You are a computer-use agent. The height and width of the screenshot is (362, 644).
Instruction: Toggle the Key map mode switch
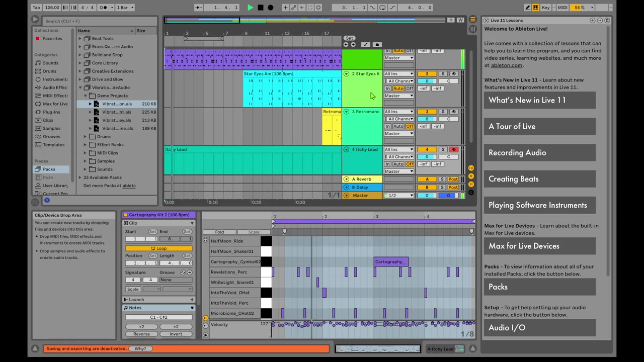point(546,8)
